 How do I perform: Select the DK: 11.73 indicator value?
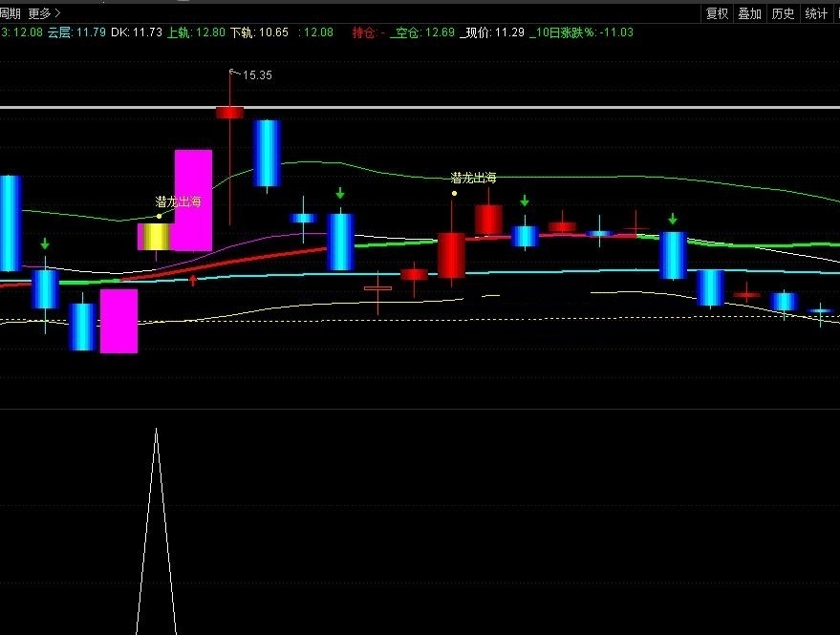137,32
